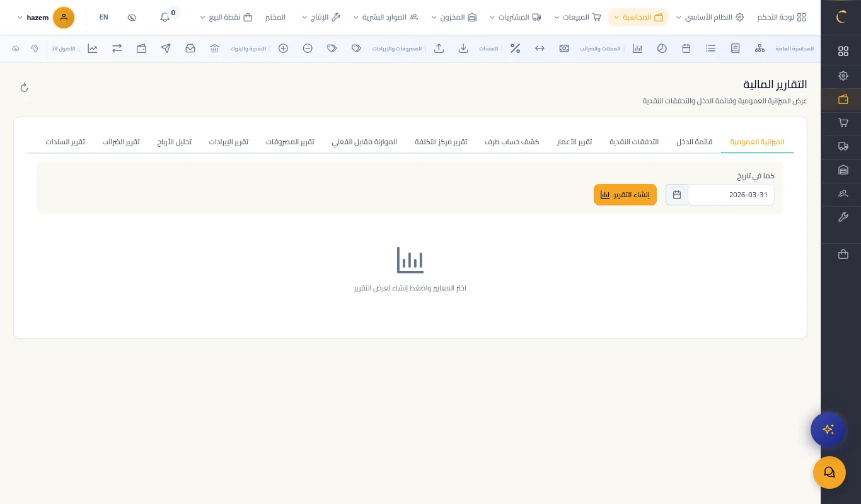Open the calendar icon in the accounting toolbar
Screen dimensions: 861x504
tap(686, 48)
